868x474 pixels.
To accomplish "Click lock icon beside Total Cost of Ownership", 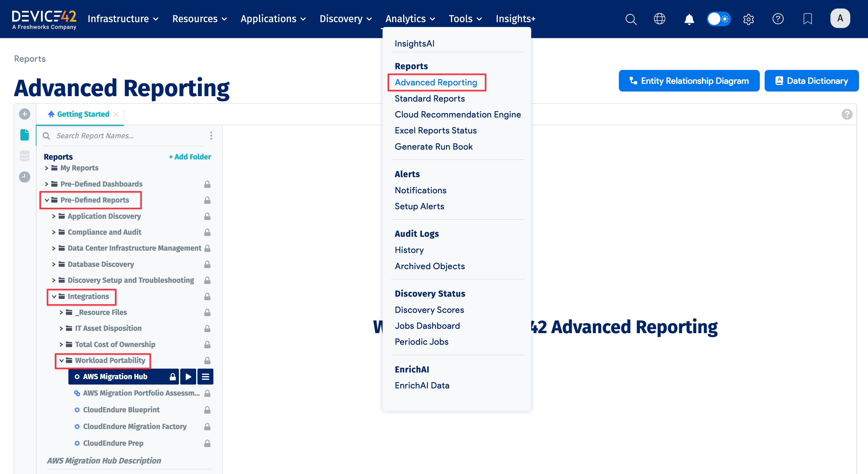I will tap(207, 345).
